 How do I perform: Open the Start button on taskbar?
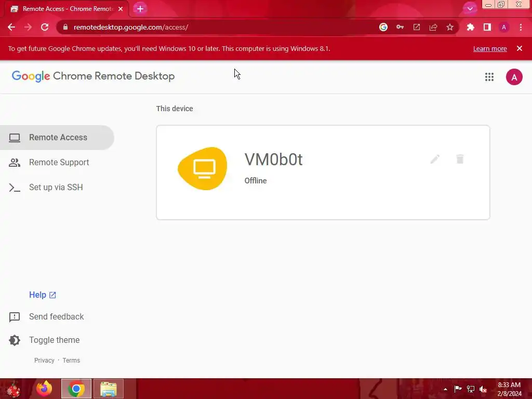point(14,389)
